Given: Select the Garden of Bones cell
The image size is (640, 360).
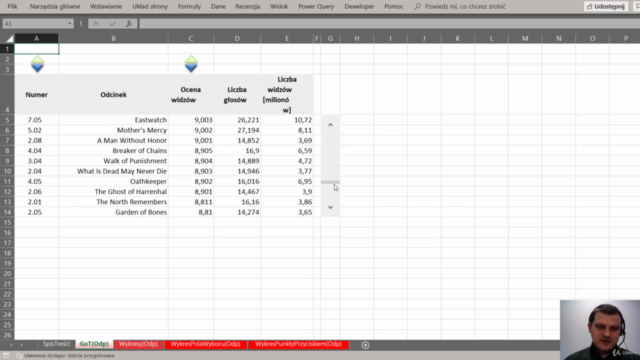Looking at the screenshot, I should [x=113, y=212].
